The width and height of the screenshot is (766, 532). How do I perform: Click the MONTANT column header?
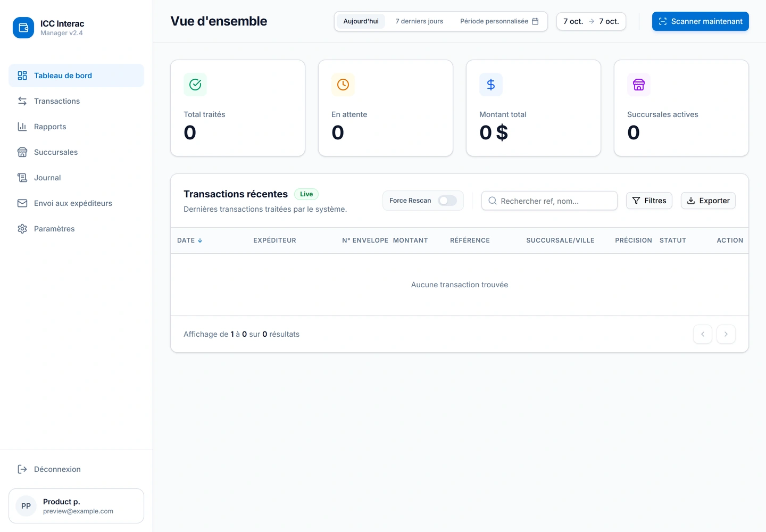pyautogui.click(x=410, y=240)
